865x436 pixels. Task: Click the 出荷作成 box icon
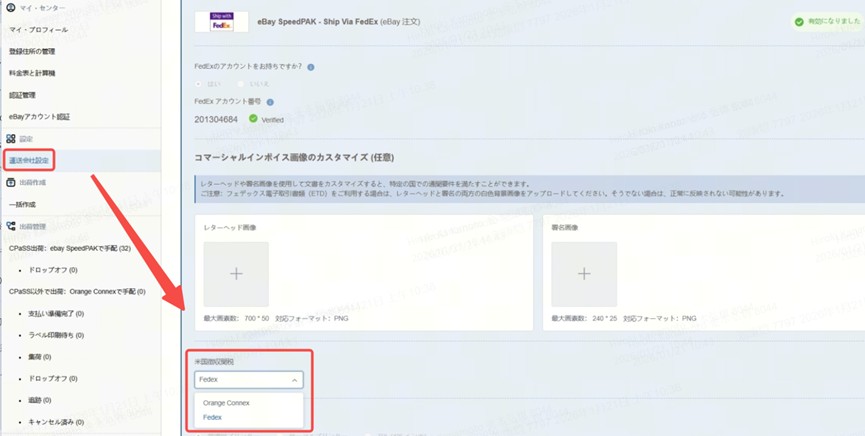pos(10,183)
